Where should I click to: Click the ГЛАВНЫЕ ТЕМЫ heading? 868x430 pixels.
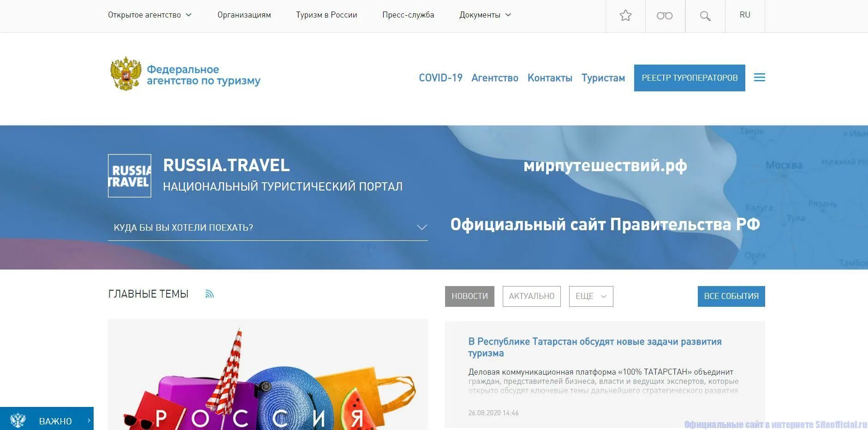(148, 294)
